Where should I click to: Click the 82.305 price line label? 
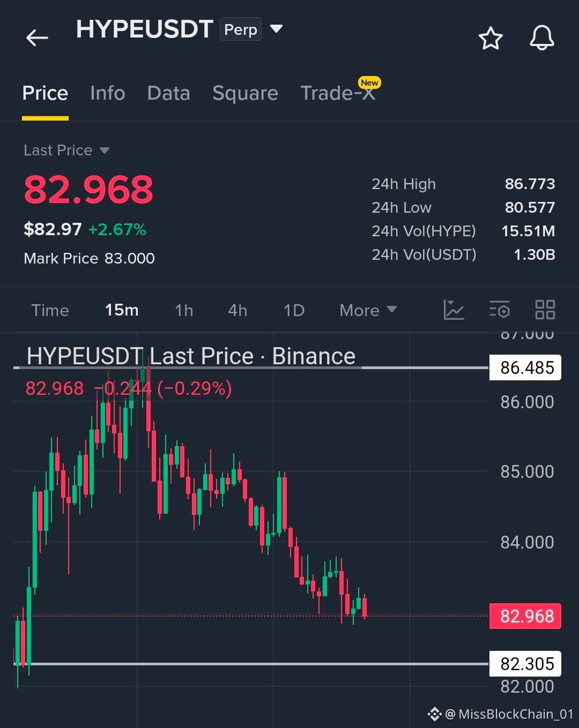(x=525, y=664)
